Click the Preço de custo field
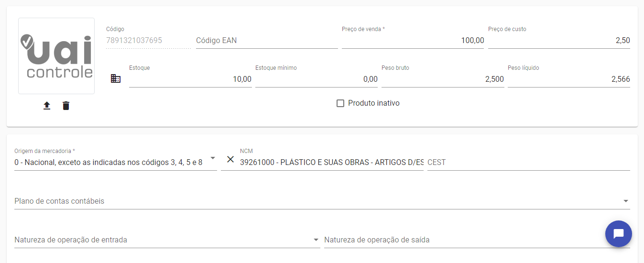 [x=558, y=41]
